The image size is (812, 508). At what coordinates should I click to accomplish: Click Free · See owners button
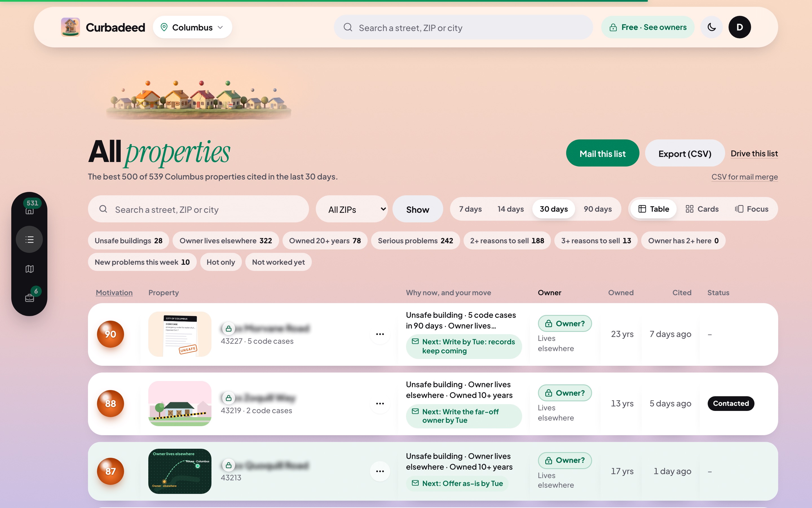tap(648, 27)
